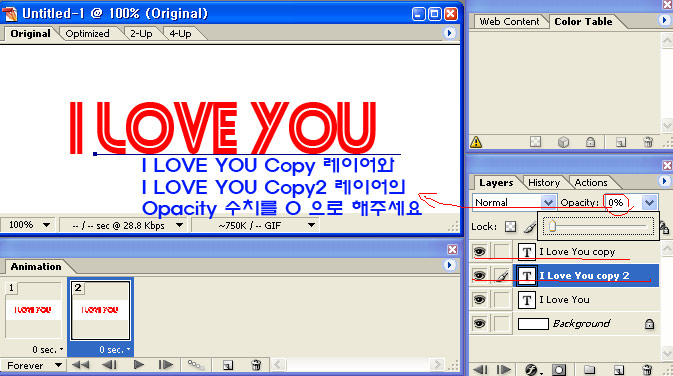Add a layer style effect

point(532,370)
